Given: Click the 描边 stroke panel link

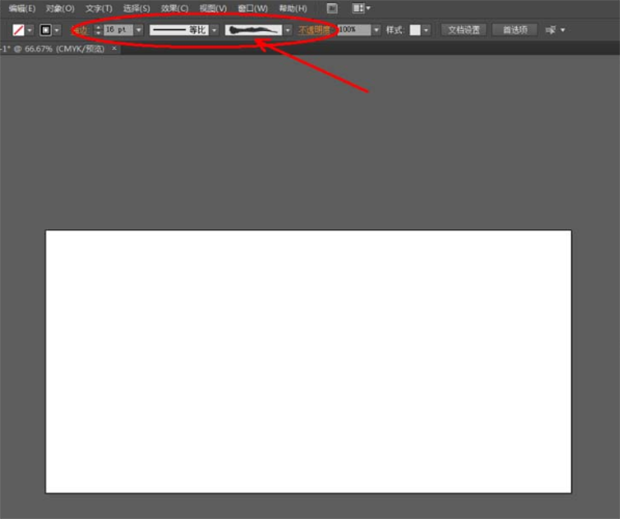Looking at the screenshot, I should [x=80, y=30].
